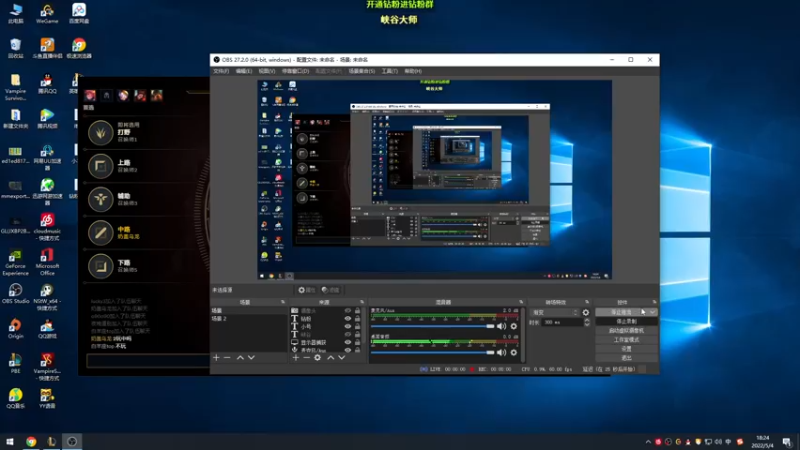Open the 编辑(E) menu in OBS
800x450 pixels.
pyautogui.click(x=244, y=71)
